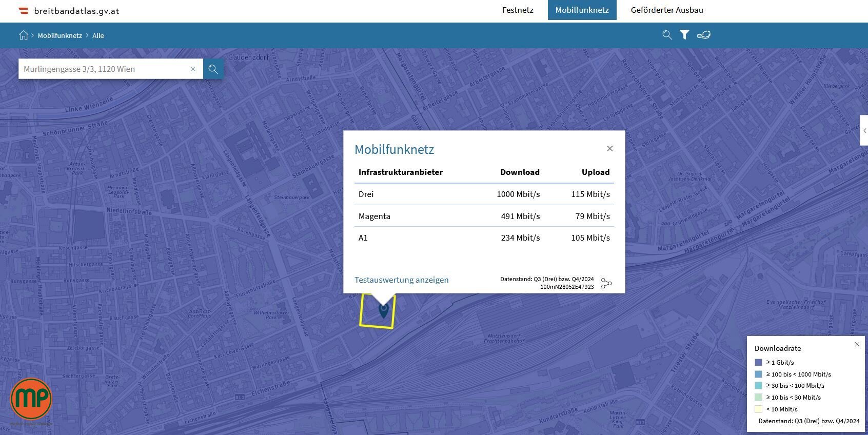Image resolution: width=868 pixels, height=435 pixels.
Task: Open search via toolbar magnifier icon
Action: tap(667, 35)
